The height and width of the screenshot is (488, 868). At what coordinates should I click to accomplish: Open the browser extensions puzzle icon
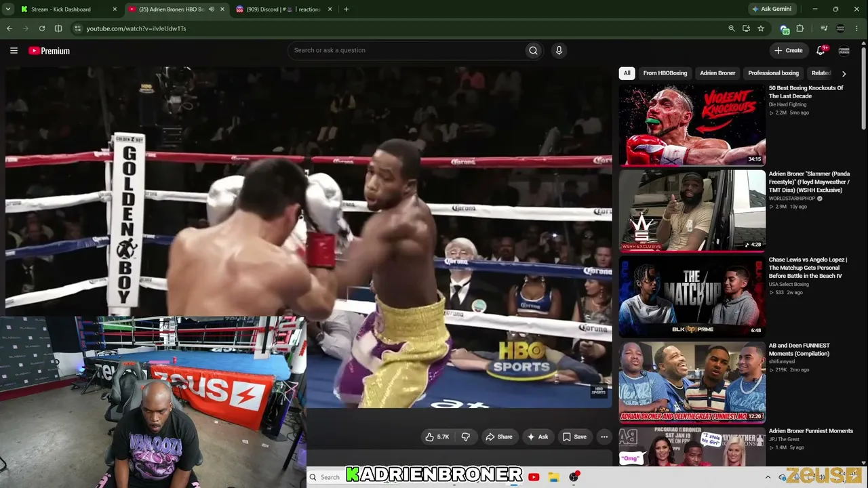coord(800,28)
